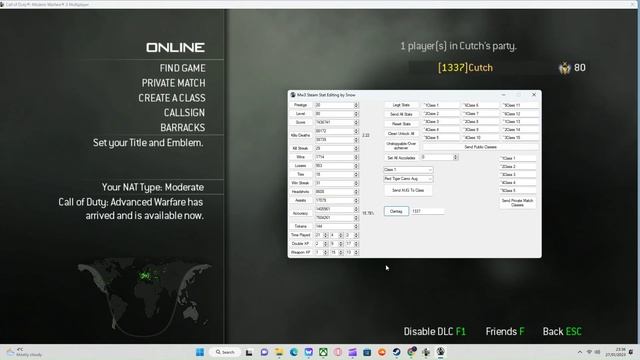
Task: Click the Send All Stats button
Action: point(401,114)
